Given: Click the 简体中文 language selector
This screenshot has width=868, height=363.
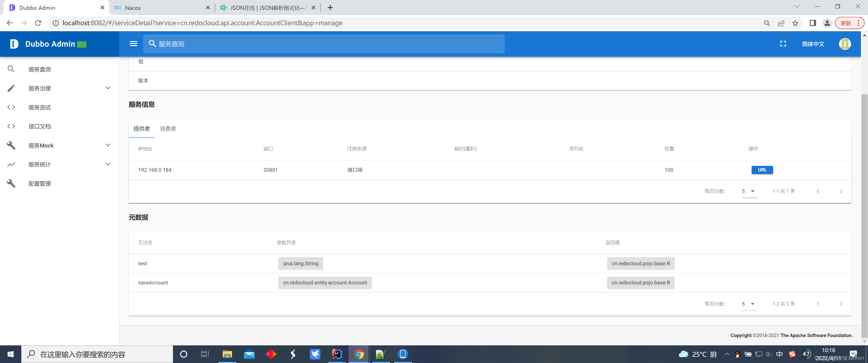Looking at the screenshot, I should 812,44.
